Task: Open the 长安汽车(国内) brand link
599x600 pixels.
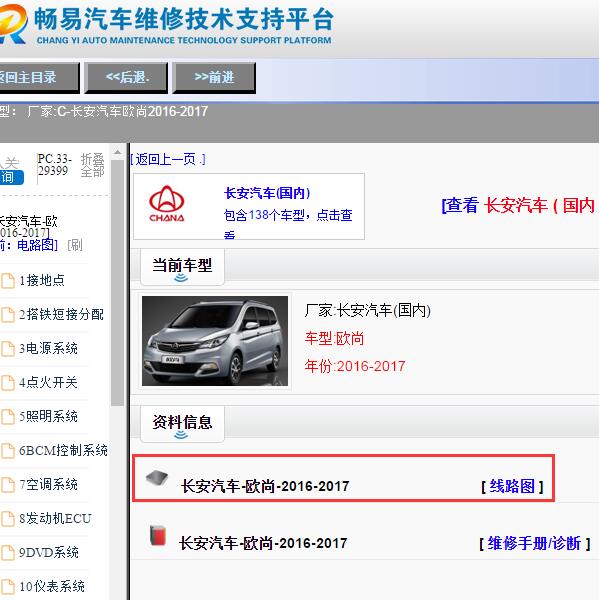Action: coord(267,193)
